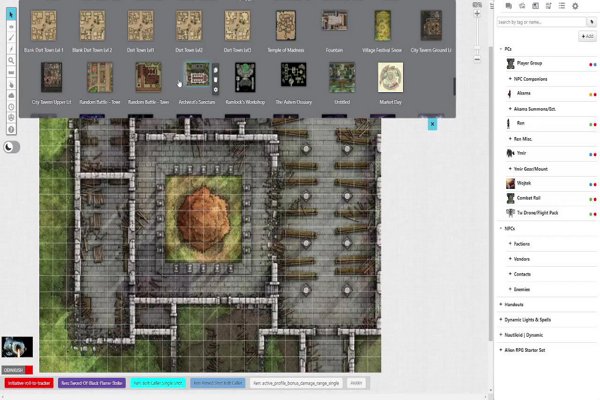Image resolution: width=600 pixels, height=400 pixels.
Task: Select the Market Day page thumbnail
Action: (x=390, y=78)
